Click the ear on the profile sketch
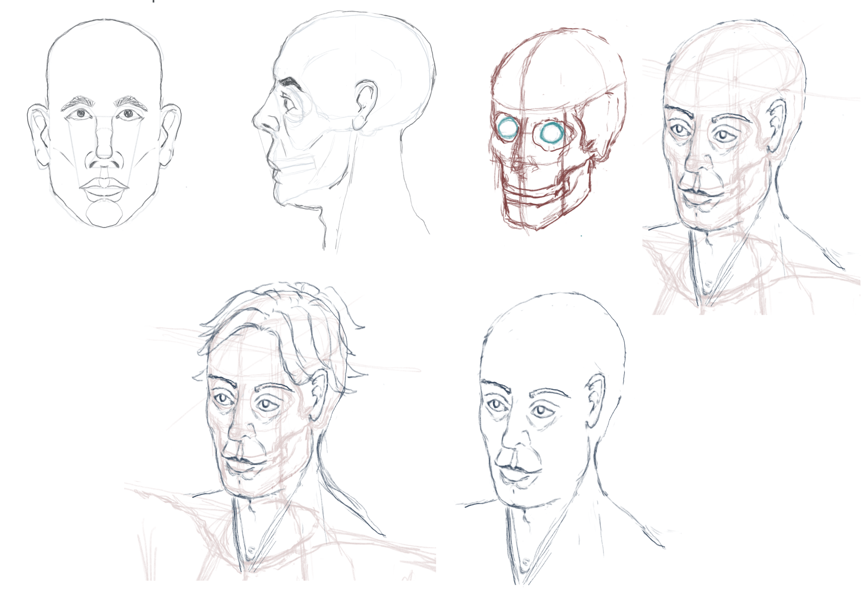This screenshot has height=596, width=868. pyautogui.click(x=365, y=104)
